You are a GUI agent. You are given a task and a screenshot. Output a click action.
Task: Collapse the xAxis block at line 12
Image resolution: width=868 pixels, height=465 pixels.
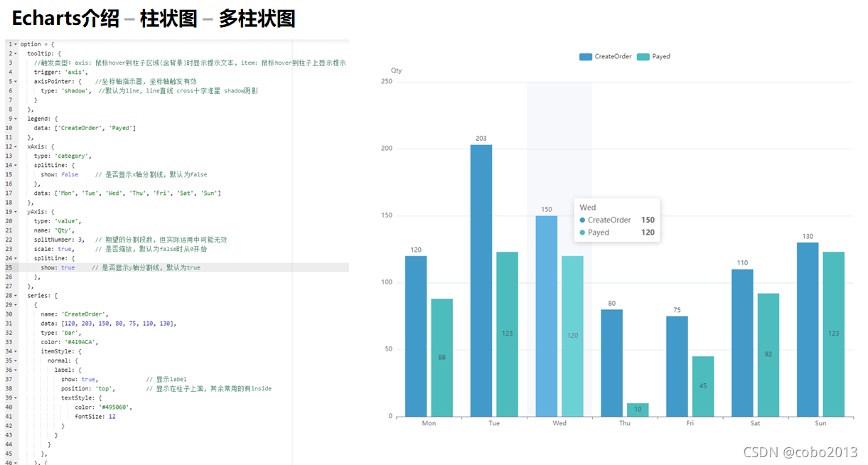coord(16,146)
